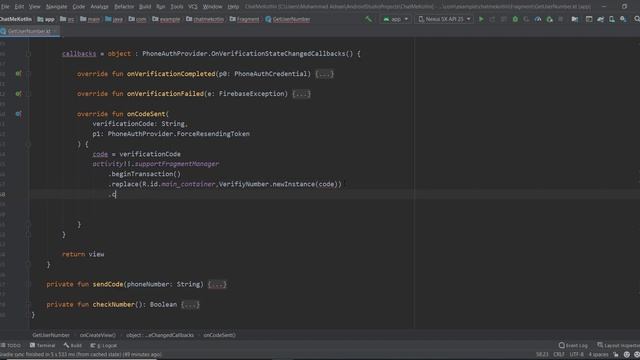Screen dimensions: 640x360
Task: Expand the folded sendCode function body
Action: coord(217,284)
